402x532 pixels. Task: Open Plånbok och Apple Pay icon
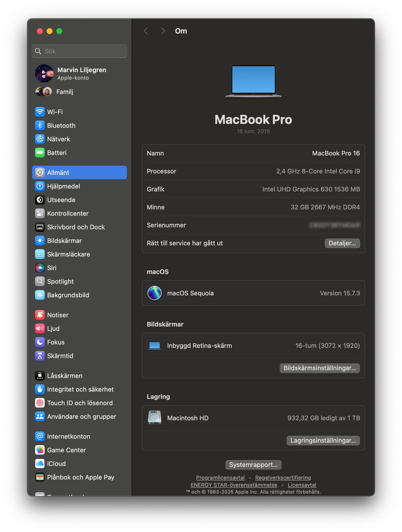[x=40, y=477]
